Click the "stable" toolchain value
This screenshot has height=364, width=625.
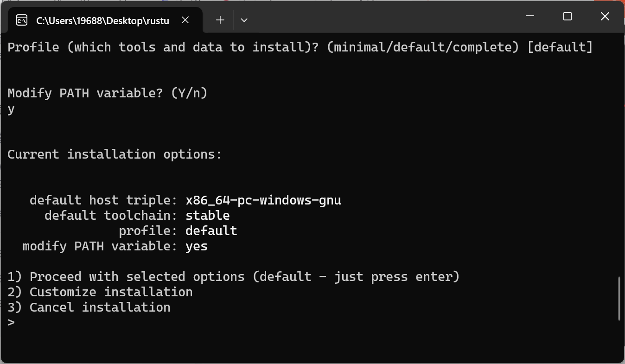[x=207, y=216]
